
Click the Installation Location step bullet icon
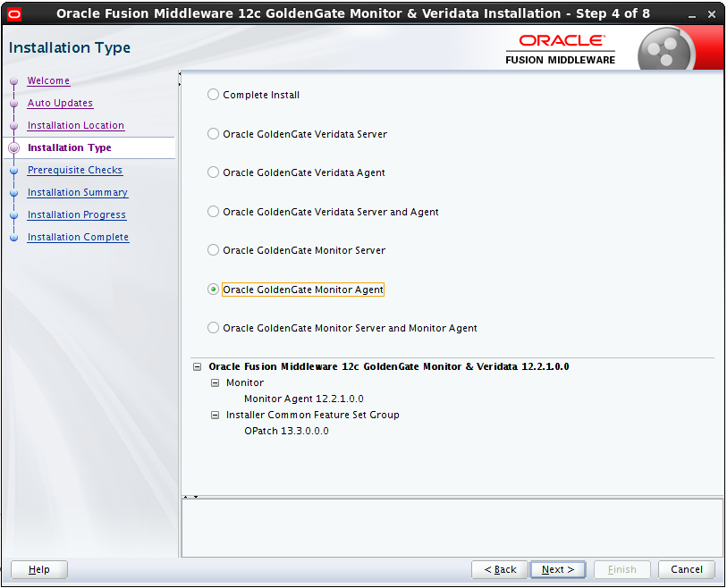pyautogui.click(x=14, y=126)
